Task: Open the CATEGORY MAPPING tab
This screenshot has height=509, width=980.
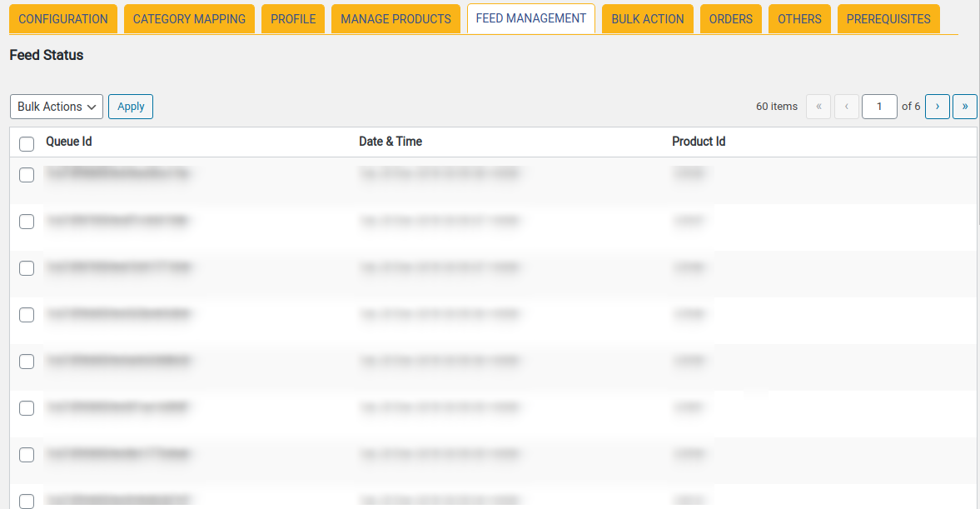Action: (x=189, y=18)
